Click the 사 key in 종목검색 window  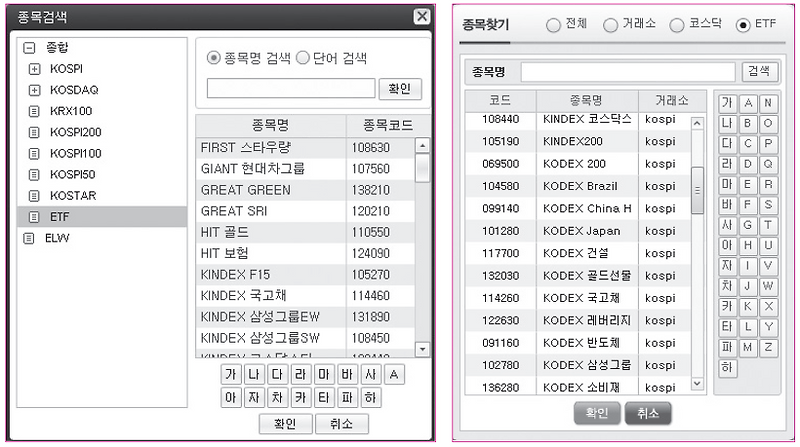click(370, 375)
